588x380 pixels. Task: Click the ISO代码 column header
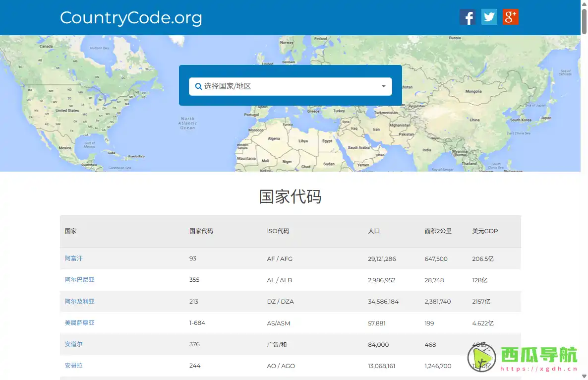[278, 231]
